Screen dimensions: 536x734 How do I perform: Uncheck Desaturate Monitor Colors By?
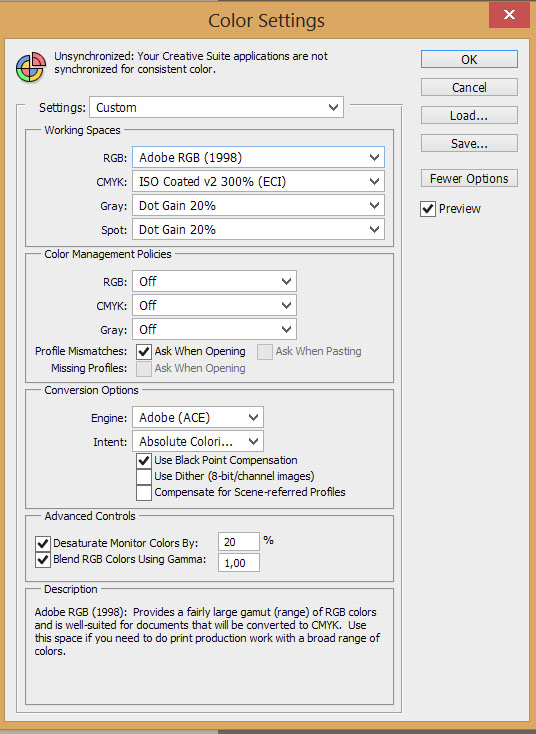(x=43, y=543)
